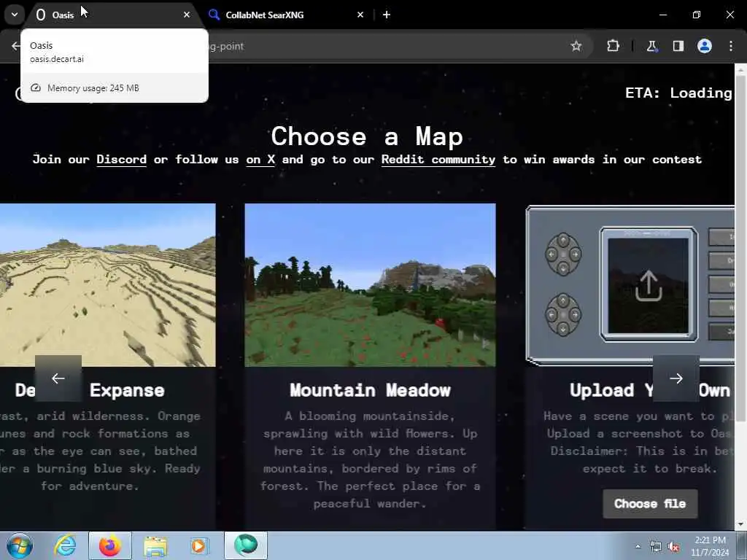Select the Desert Expanse map thumbnail
The image size is (747, 560).
pos(108,285)
